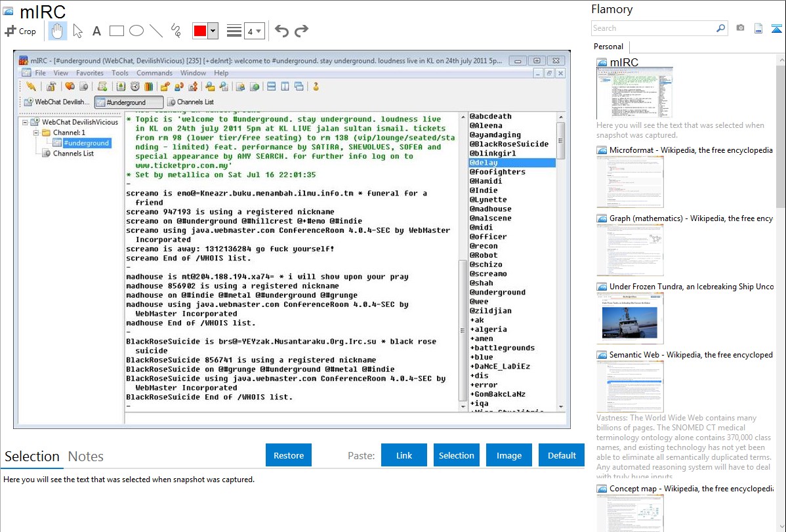This screenshot has height=532, width=786.
Task: Click the blue triangle icon in Flamory header
Action: 776,29
